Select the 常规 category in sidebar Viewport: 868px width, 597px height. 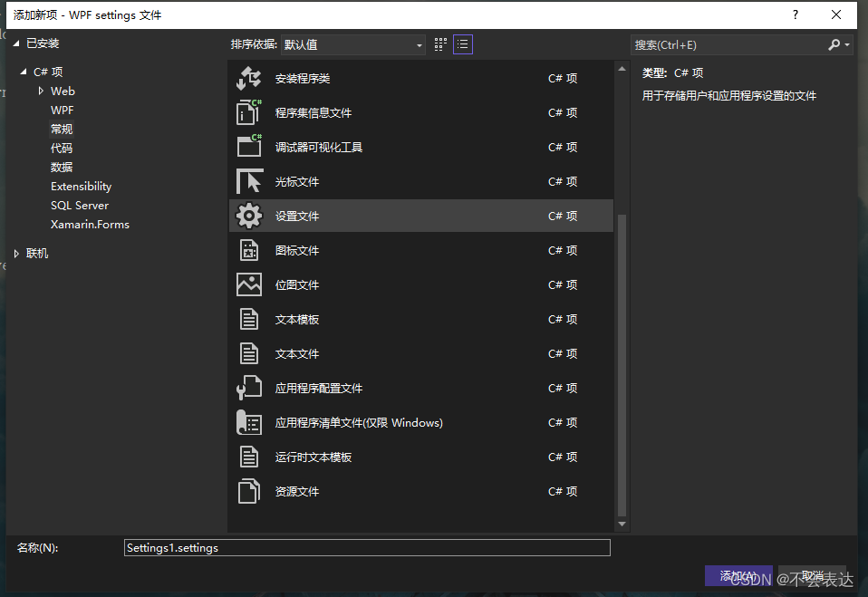tap(61, 128)
